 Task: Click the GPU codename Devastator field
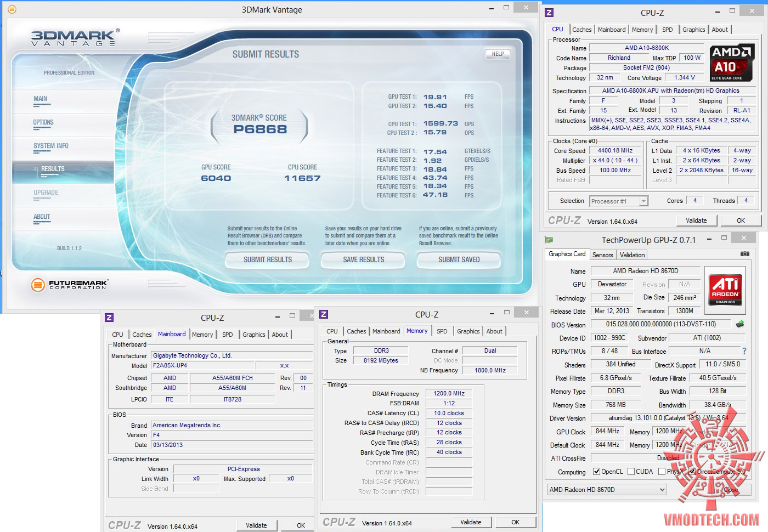[612, 285]
